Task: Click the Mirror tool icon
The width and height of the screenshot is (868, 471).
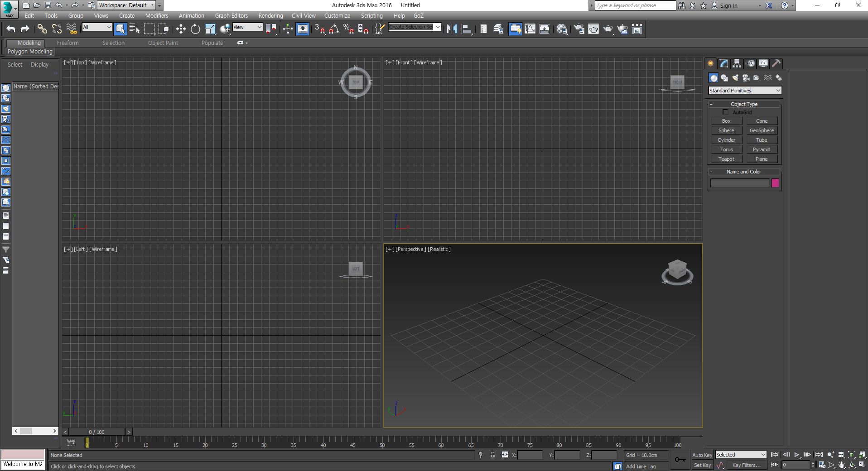Action: [x=452, y=29]
